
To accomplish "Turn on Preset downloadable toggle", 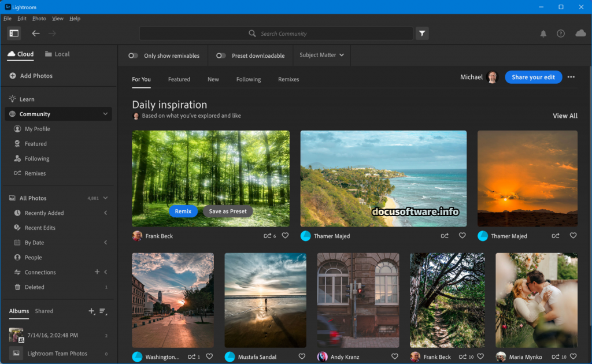I will [x=221, y=56].
